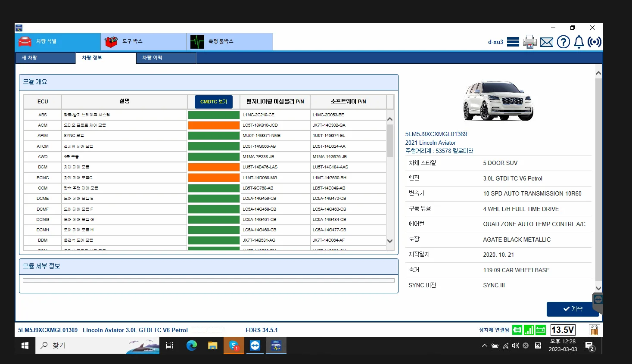
Task: Open the hamburger menu beside d-xu3
Action: pyautogui.click(x=513, y=42)
